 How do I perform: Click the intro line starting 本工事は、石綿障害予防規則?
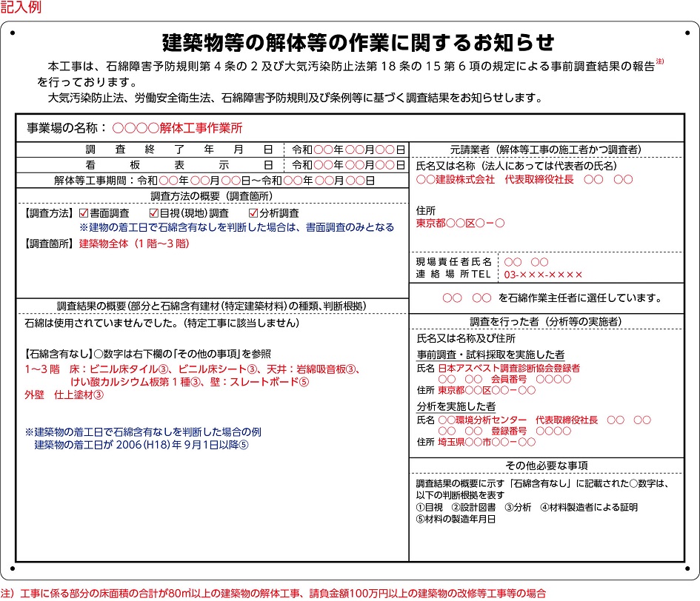350,67
